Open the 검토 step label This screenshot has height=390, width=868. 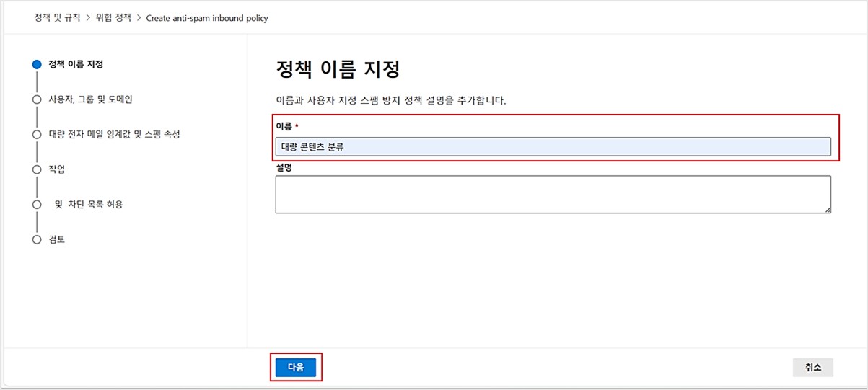pos(57,239)
